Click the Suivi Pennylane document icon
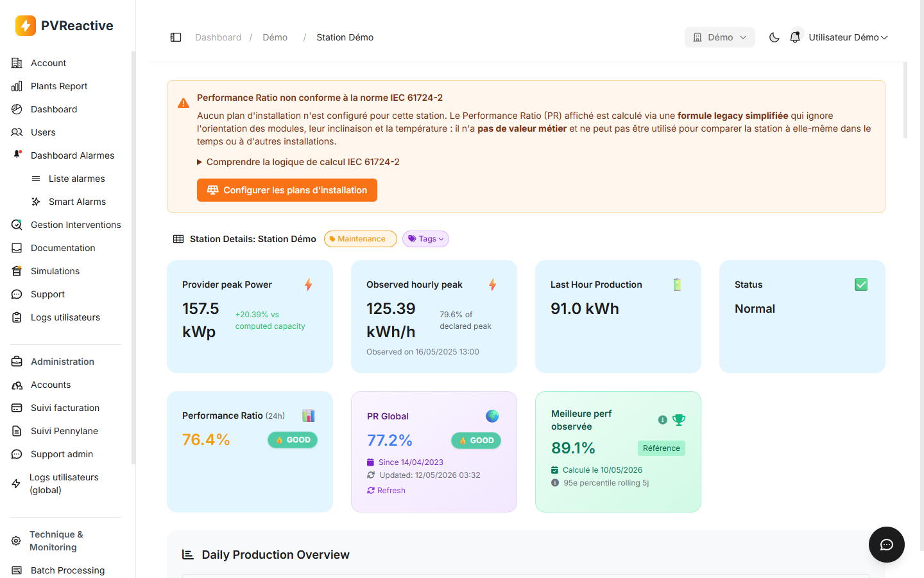The image size is (924, 578). tap(17, 431)
